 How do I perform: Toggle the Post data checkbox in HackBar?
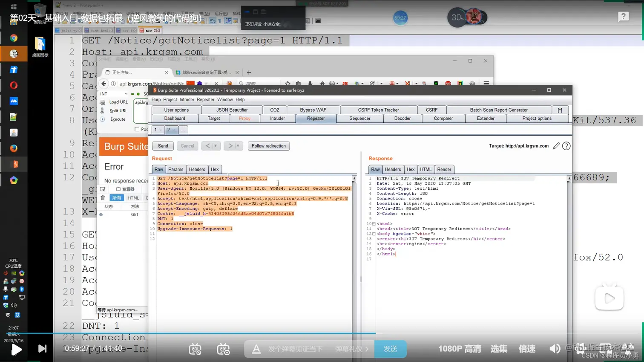click(137, 129)
